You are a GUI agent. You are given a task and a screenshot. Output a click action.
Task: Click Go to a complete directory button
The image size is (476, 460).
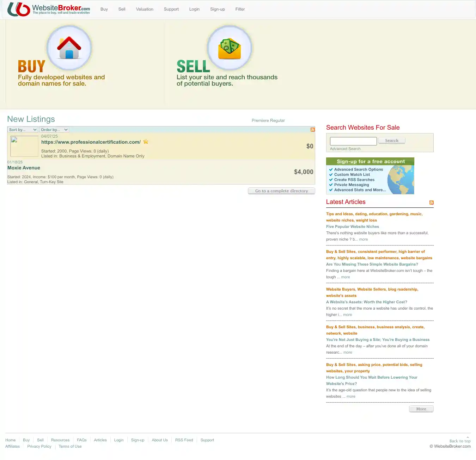(x=281, y=191)
